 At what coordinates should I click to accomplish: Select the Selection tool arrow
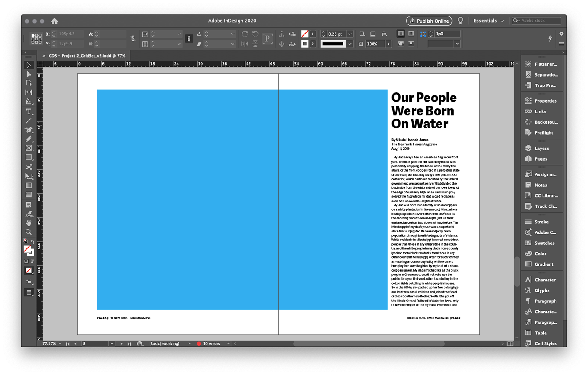(x=29, y=65)
